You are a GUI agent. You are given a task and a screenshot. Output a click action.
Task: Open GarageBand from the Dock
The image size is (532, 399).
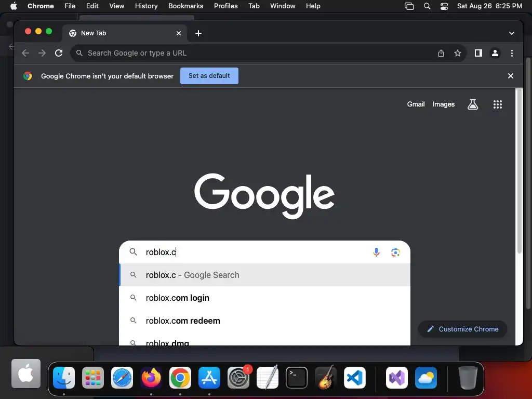[325, 378]
